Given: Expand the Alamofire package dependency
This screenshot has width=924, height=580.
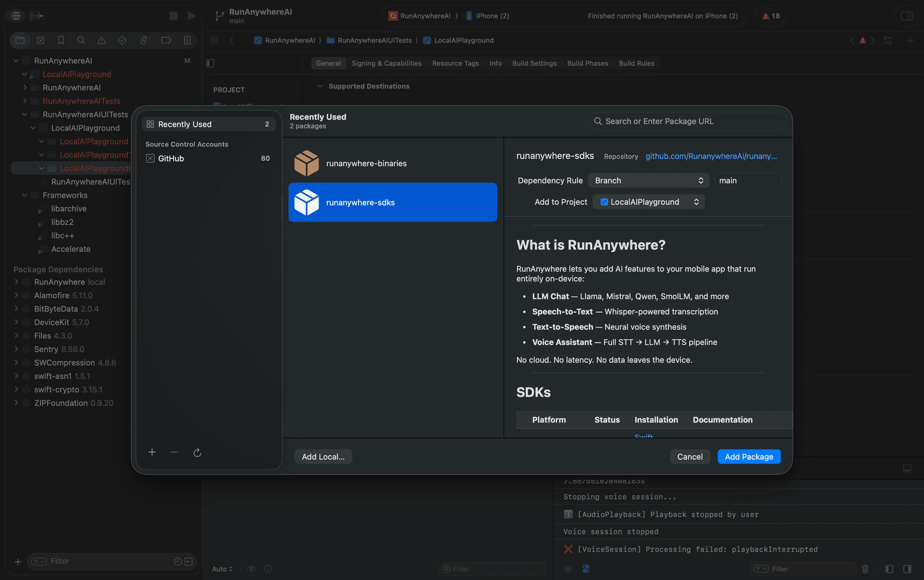Looking at the screenshot, I should coord(16,295).
